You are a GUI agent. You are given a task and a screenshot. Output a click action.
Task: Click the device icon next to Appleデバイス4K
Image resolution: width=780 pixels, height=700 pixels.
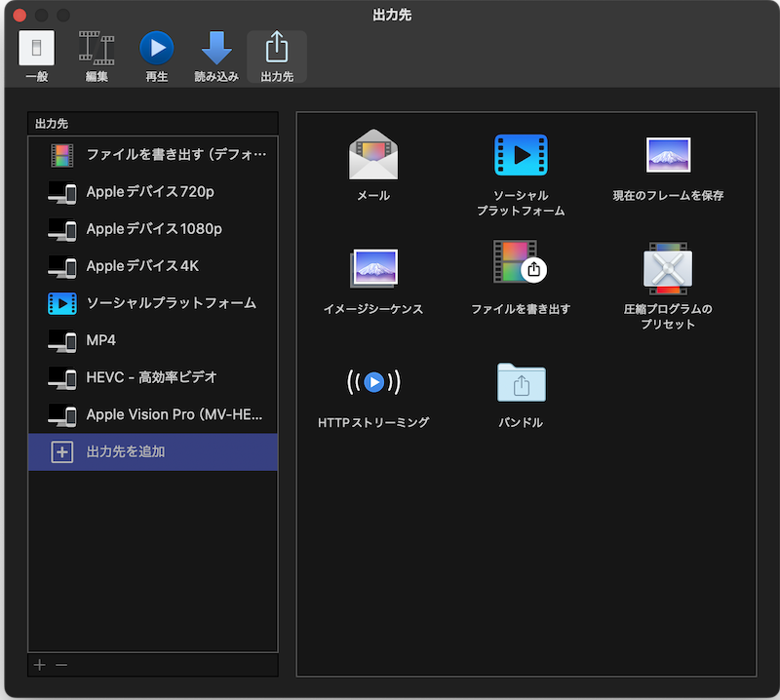click(x=62, y=267)
